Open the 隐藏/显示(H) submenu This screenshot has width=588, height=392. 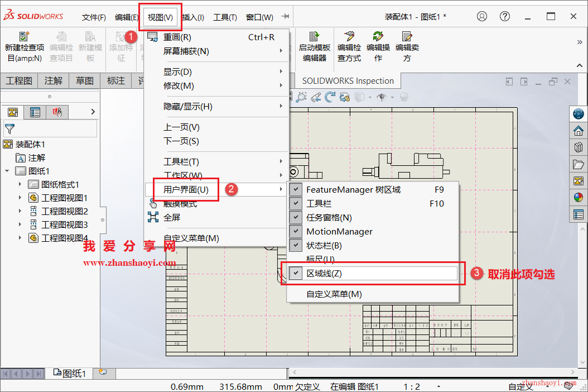point(217,106)
